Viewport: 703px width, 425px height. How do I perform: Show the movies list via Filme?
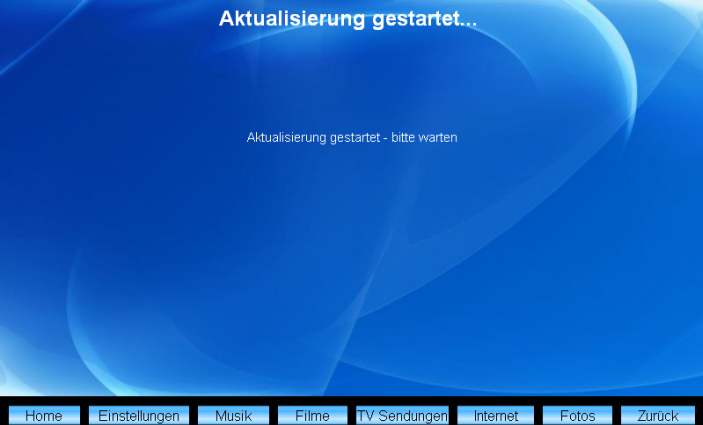pos(312,415)
